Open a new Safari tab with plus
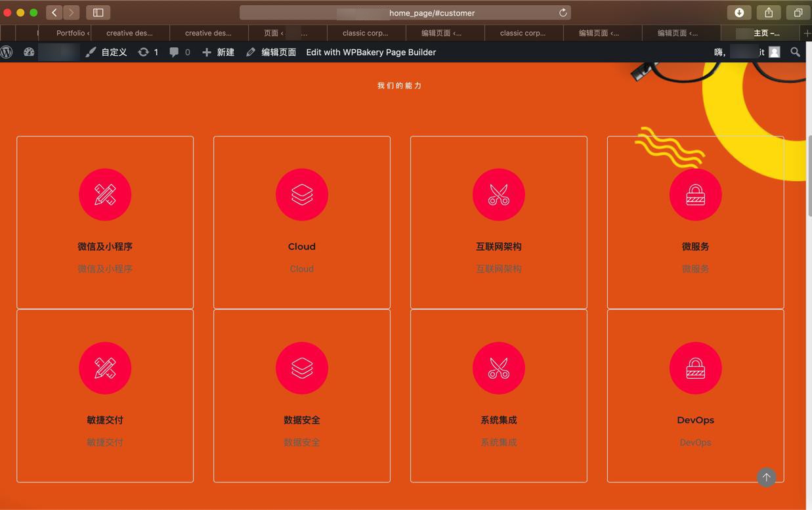The width and height of the screenshot is (812, 510). pos(807,33)
